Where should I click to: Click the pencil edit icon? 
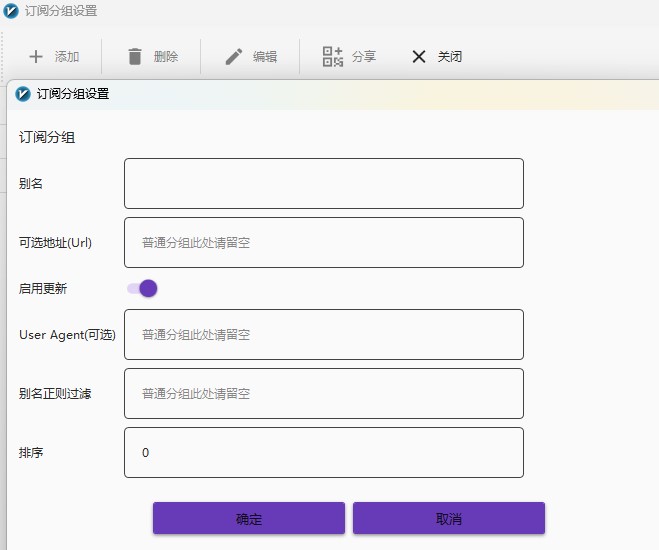coord(234,57)
